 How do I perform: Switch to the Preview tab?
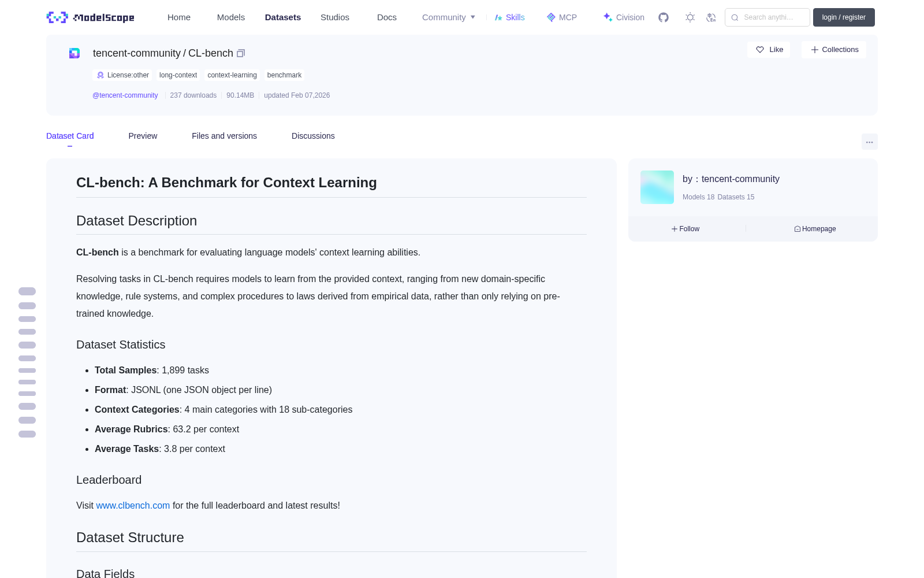point(143,136)
